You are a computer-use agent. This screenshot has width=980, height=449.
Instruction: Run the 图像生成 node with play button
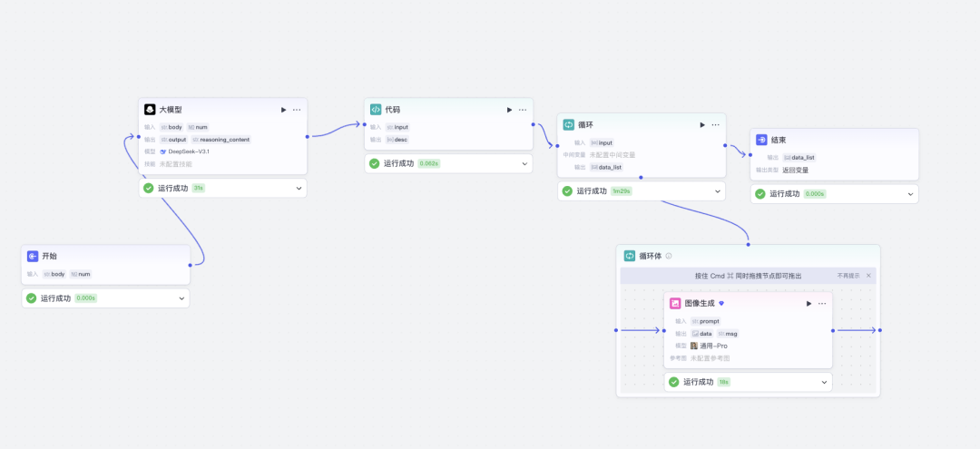pyautogui.click(x=808, y=304)
